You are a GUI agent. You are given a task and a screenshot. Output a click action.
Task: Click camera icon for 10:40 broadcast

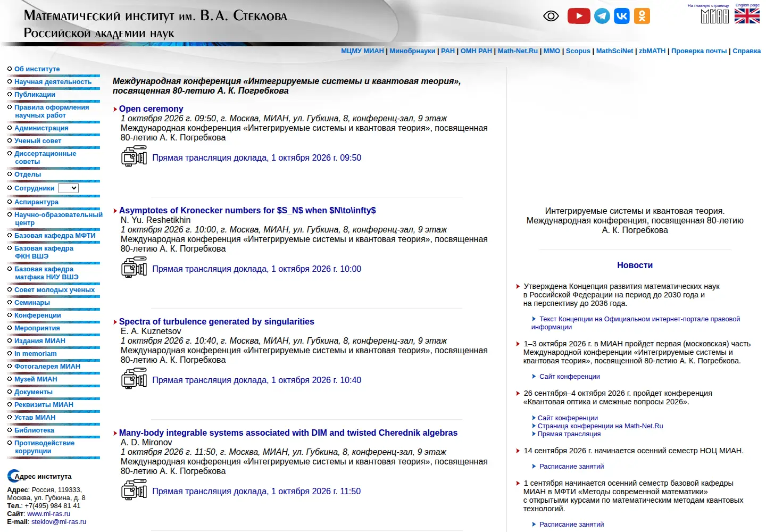(x=134, y=379)
